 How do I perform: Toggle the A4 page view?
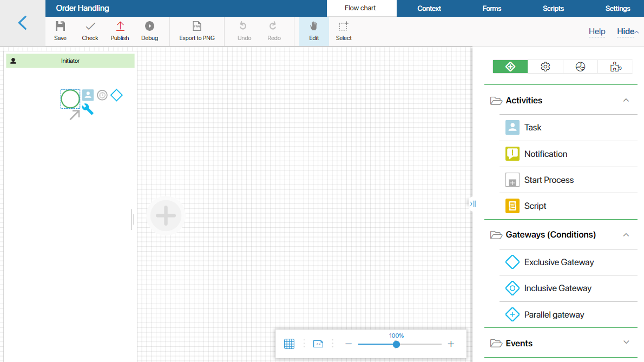click(318, 344)
